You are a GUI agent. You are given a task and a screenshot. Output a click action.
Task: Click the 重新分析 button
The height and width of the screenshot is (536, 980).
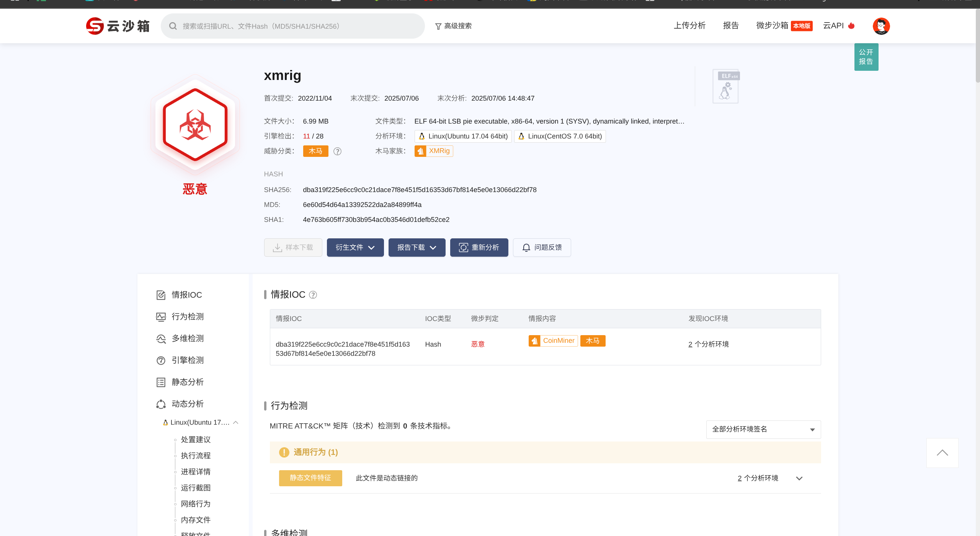click(479, 248)
